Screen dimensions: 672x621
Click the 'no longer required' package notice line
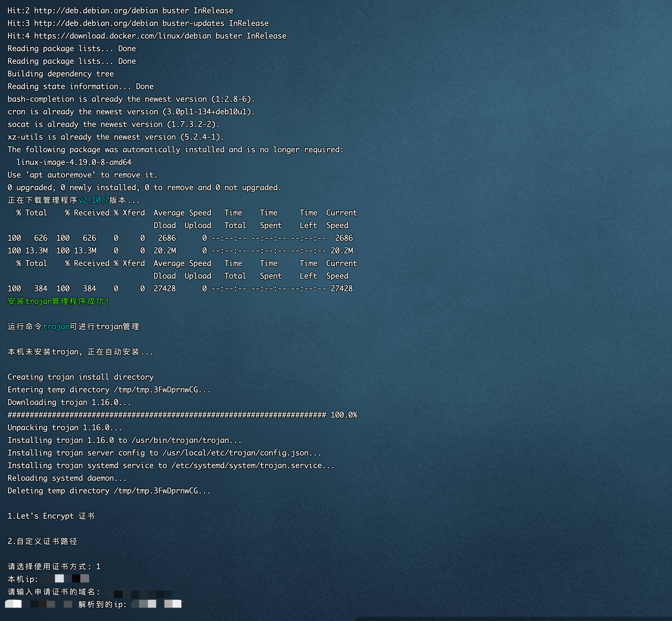[x=175, y=149]
